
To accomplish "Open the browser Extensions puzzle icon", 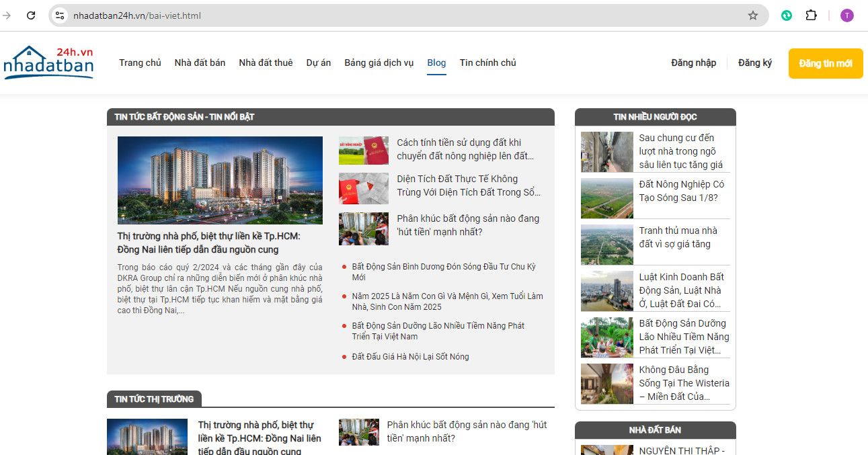I will point(811,15).
